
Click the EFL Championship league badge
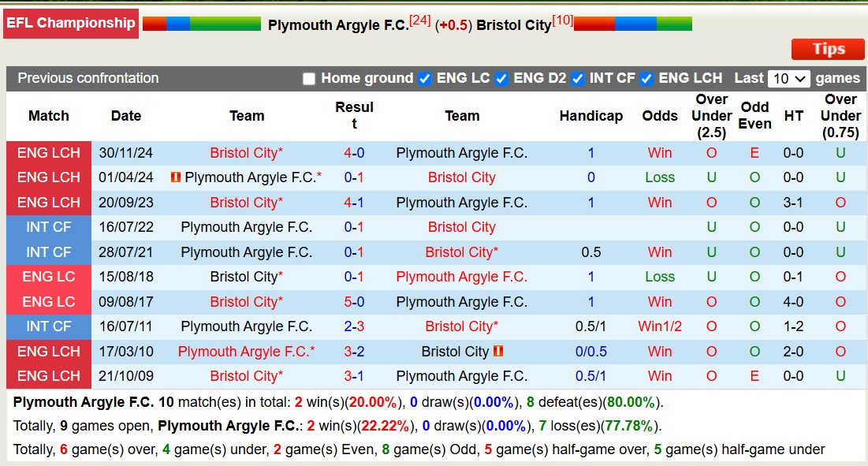[x=71, y=23]
